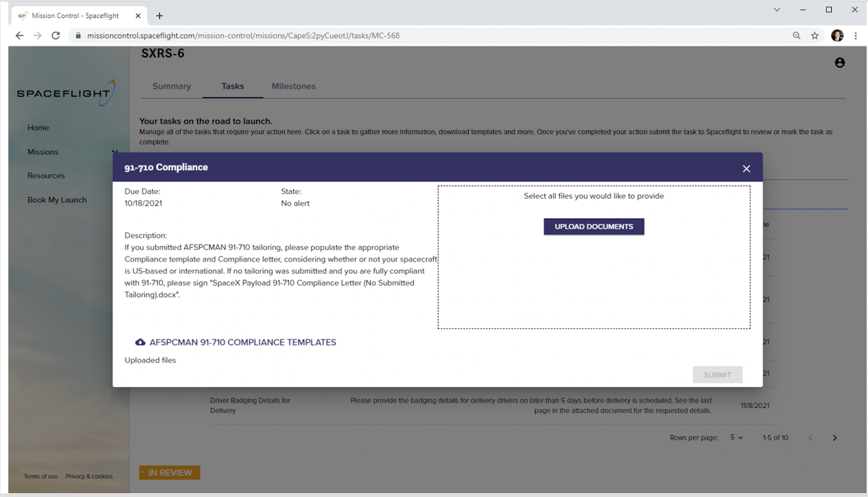Click the '1-5 of 10' pagination text
This screenshot has height=497, width=868.
(x=775, y=438)
